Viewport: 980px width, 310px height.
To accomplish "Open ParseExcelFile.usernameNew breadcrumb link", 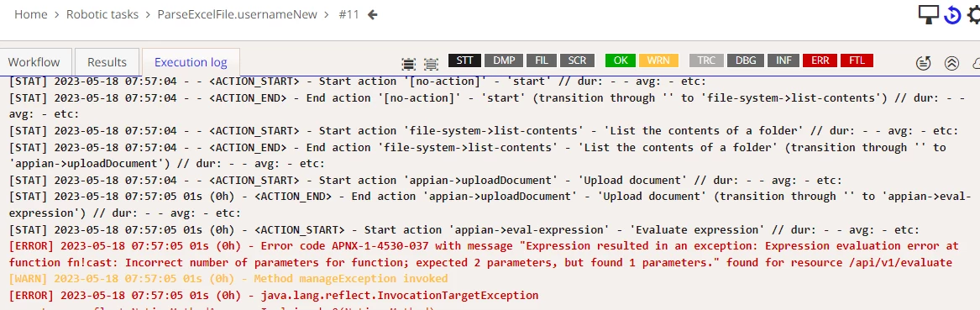I will tap(237, 14).
